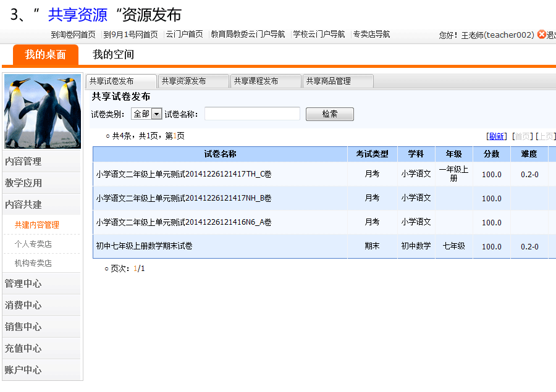Select the 初中七年级上册数学期末试卷 row
Viewport: 556px width, 392px height.
(144, 246)
